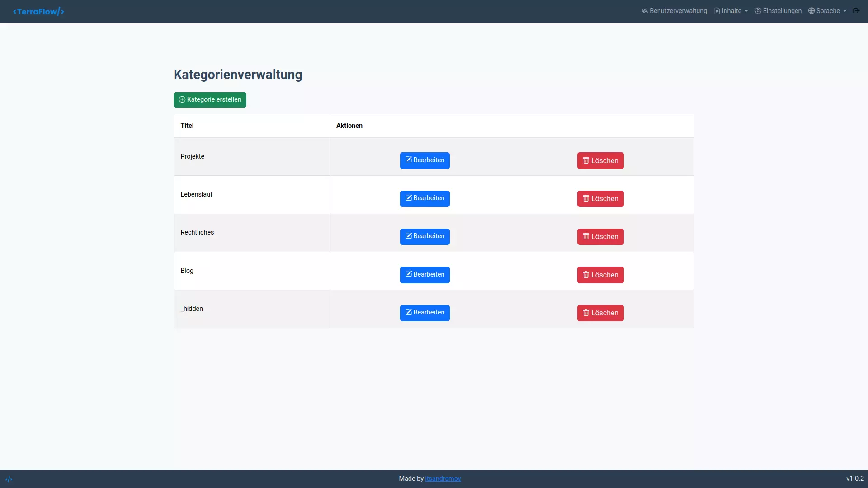Screen dimensions: 868x488
Task: Delete the Projekte category
Action: pos(600,160)
